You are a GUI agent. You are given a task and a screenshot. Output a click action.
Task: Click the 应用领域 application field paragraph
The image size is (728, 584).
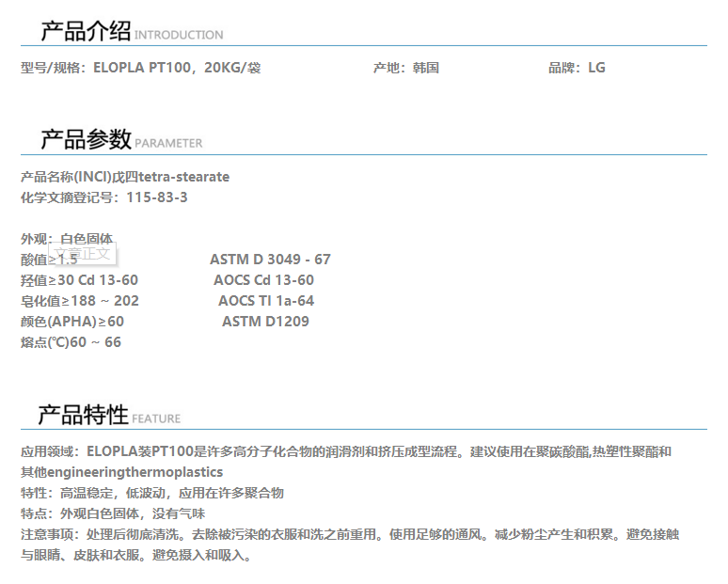(346, 452)
